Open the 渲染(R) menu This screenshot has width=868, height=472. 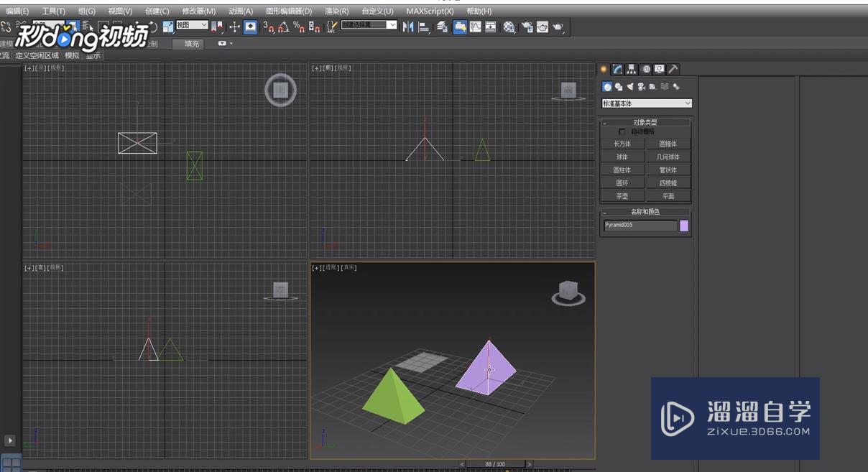pyautogui.click(x=336, y=11)
